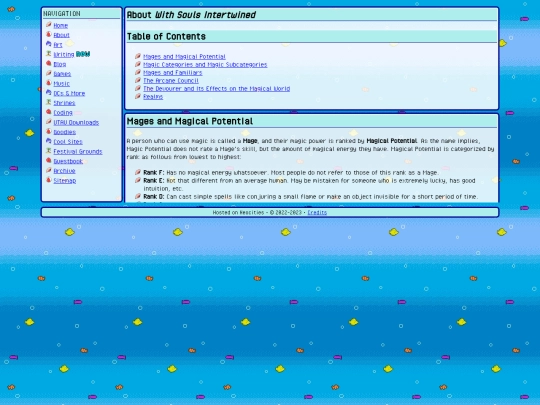
Task: Jump to Mages and Magical Potential section
Action: [x=184, y=56]
